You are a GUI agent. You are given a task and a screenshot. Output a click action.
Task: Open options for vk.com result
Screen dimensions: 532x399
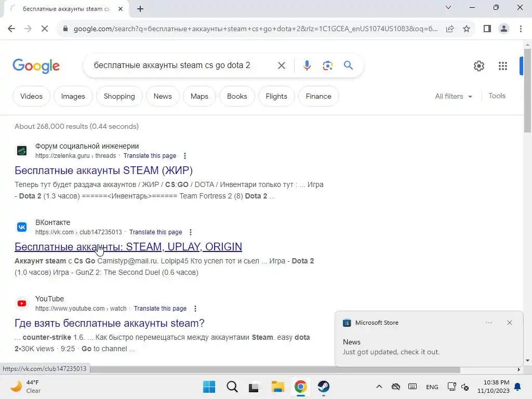190,232
